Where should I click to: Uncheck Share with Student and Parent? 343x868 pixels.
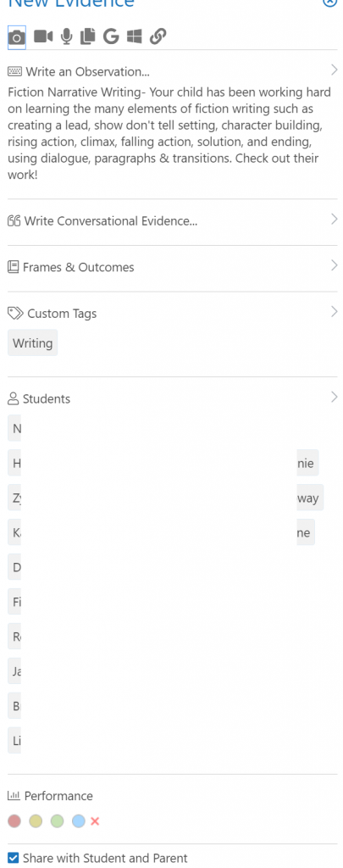tap(14, 858)
